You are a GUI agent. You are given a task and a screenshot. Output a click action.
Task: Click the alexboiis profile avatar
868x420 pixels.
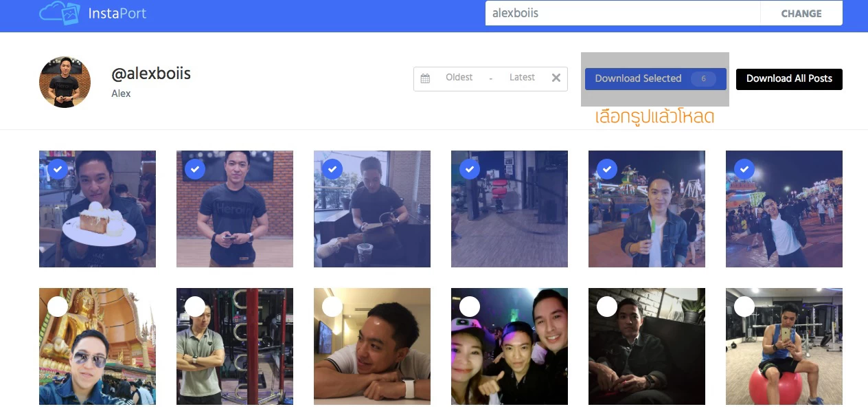pos(65,82)
